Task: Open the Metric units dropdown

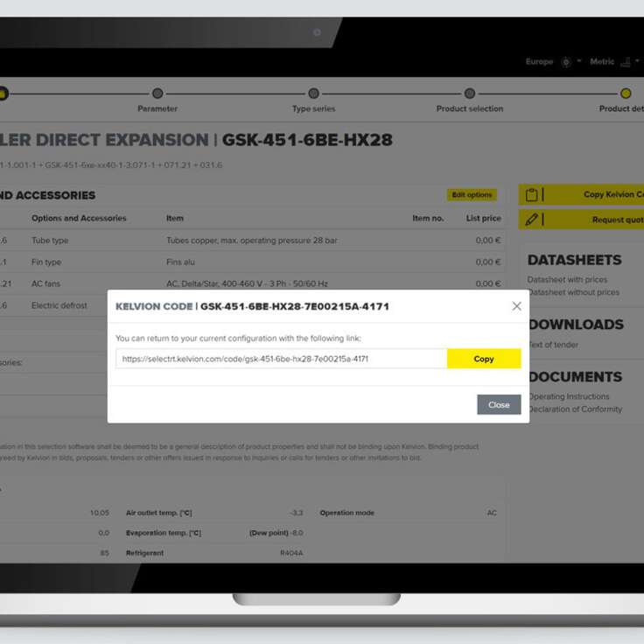Action: 614,61
